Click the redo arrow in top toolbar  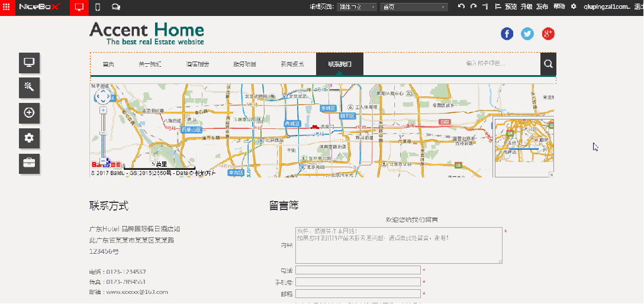click(474, 7)
